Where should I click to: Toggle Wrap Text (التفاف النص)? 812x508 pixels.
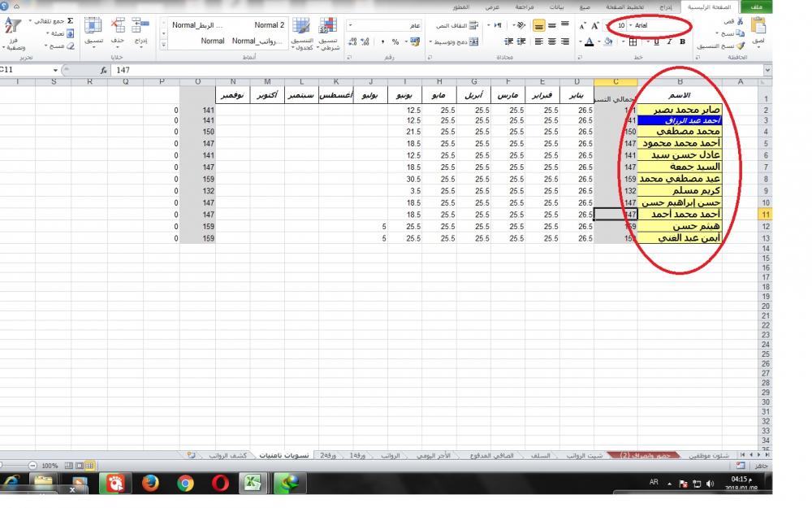click(457, 25)
